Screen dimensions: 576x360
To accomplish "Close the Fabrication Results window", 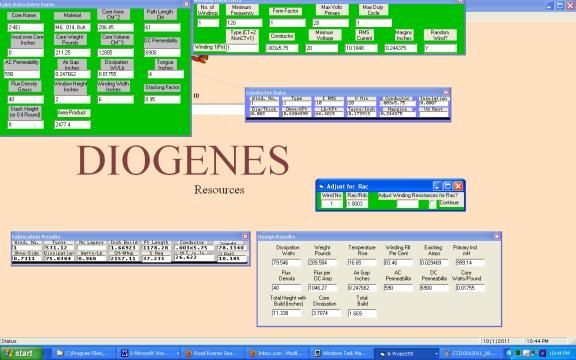I will (245, 237).
